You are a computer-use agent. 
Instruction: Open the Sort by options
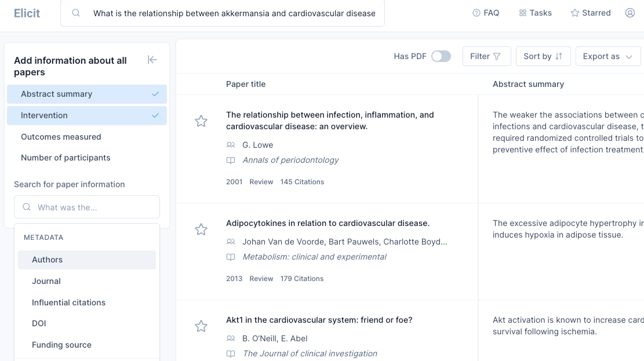click(543, 56)
